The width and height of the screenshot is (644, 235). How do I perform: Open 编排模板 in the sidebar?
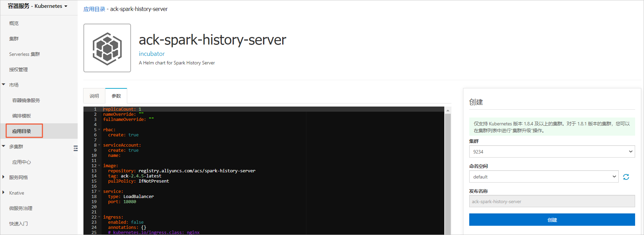click(x=22, y=116)
